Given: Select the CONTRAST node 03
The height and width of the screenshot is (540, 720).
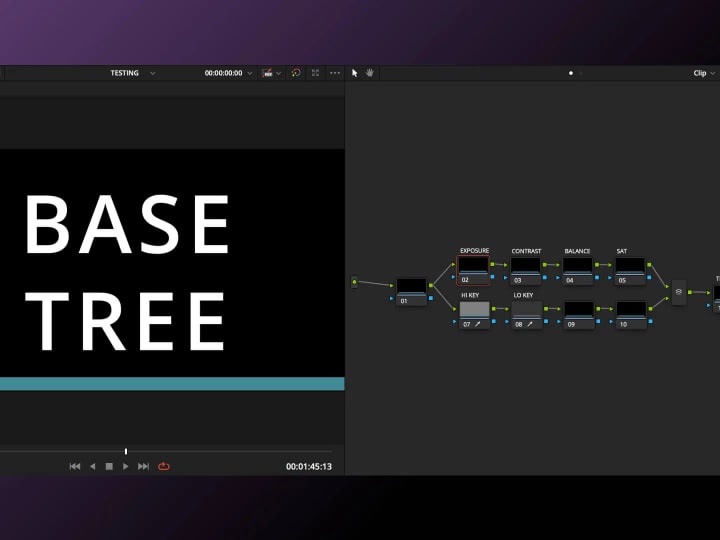Looking at the screenshot, I should [x=526, y=271].
